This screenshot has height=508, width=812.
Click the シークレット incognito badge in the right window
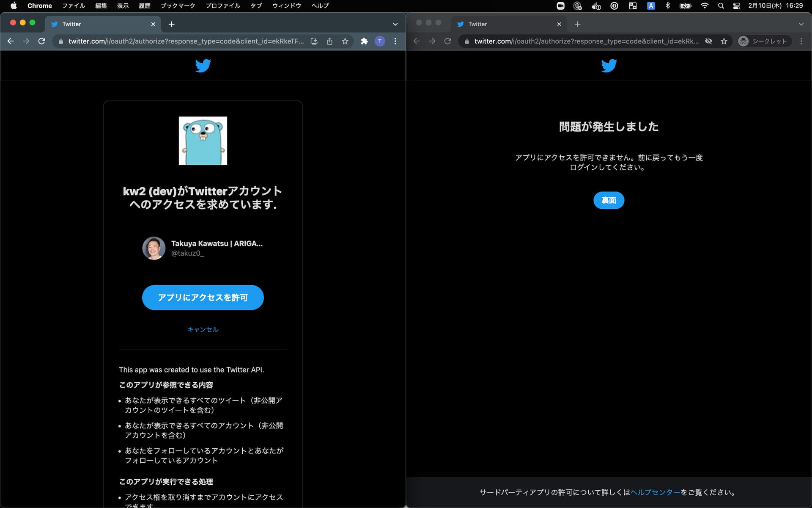point(763,41)
